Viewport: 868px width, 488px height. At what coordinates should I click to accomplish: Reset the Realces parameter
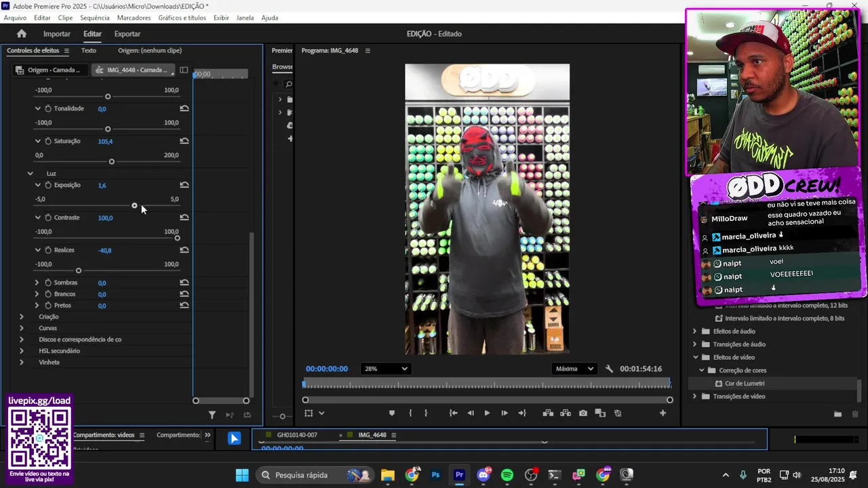pos(184,250)
